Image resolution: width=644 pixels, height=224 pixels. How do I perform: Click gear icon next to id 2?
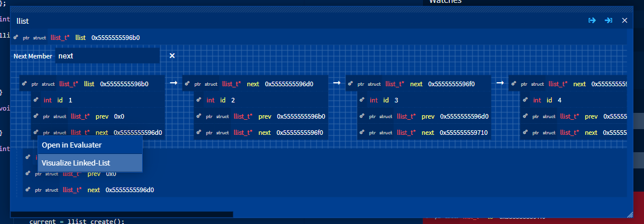click(199, 100)
